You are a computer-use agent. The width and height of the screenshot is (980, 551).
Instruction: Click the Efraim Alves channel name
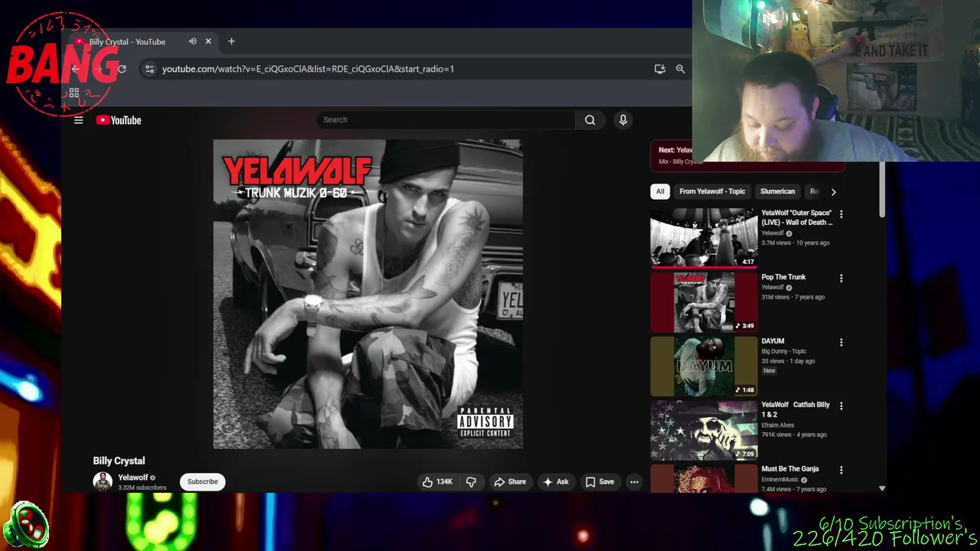pyautogui.click(x=777, y=425)
